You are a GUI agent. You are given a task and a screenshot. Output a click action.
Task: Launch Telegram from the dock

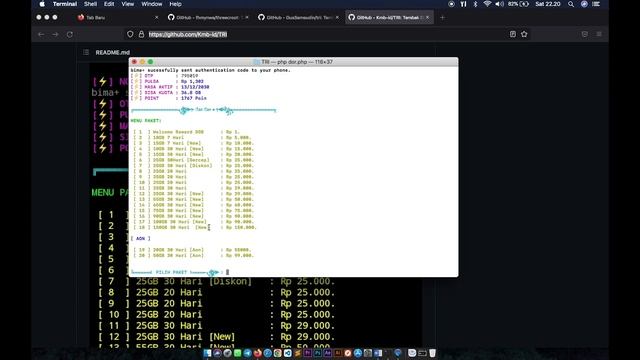(248, 353)
